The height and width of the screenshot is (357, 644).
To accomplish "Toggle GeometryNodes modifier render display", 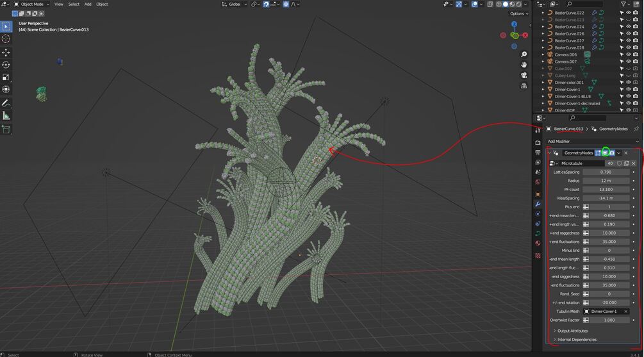I will (612, 153).
